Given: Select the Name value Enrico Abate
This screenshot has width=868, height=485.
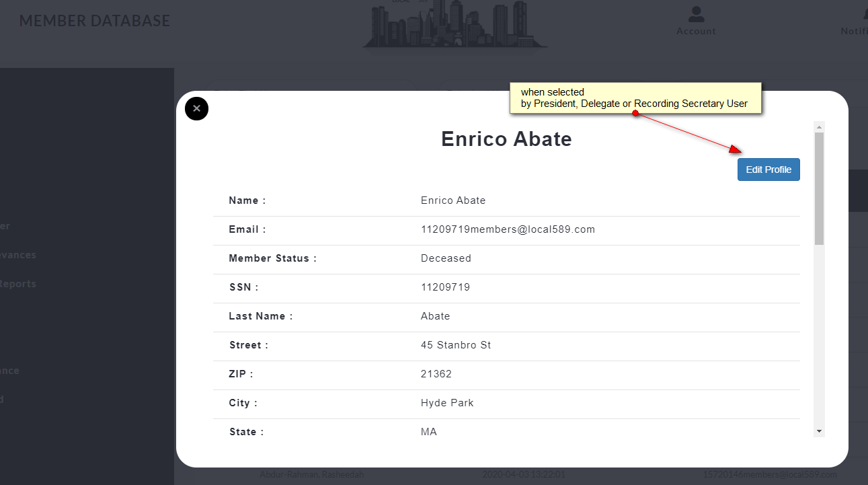Looking at the screenshot, I should coord(453,200).
